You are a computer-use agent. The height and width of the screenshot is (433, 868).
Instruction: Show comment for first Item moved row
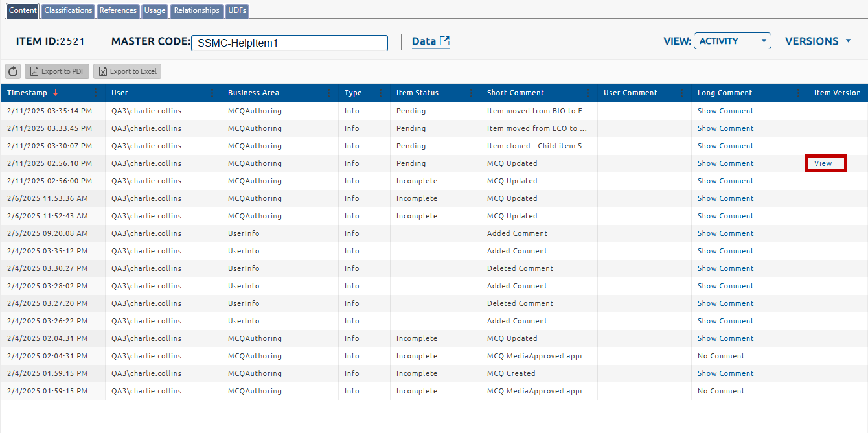tap(725, 111)
